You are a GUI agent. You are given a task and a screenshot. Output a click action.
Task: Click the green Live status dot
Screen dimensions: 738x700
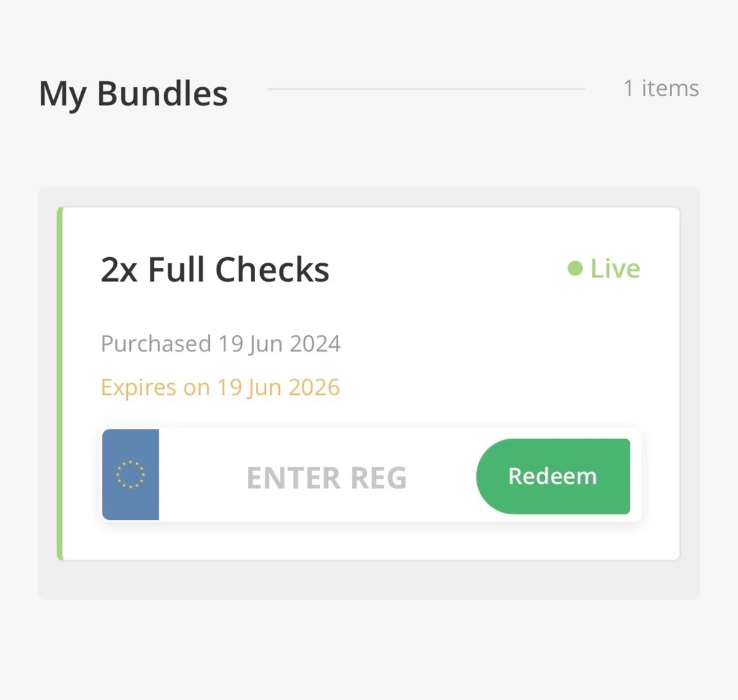tap(575, 269)
